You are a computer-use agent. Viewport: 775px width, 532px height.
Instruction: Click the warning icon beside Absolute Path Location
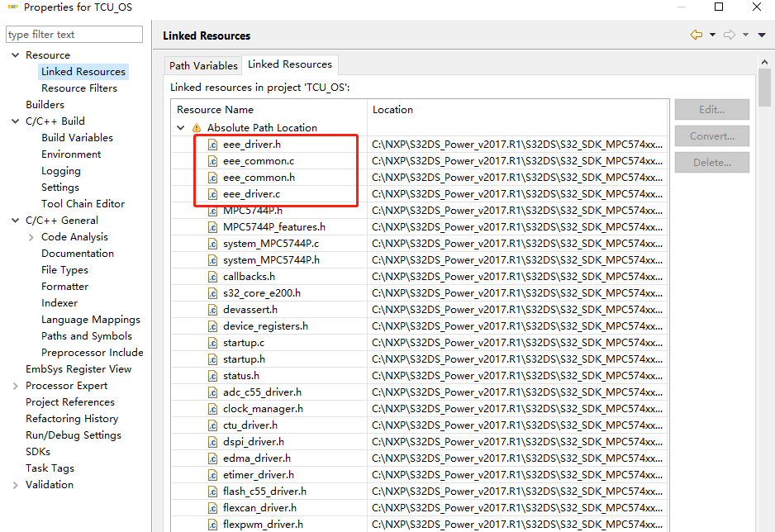pyautogui.click(x=197, y=127)
